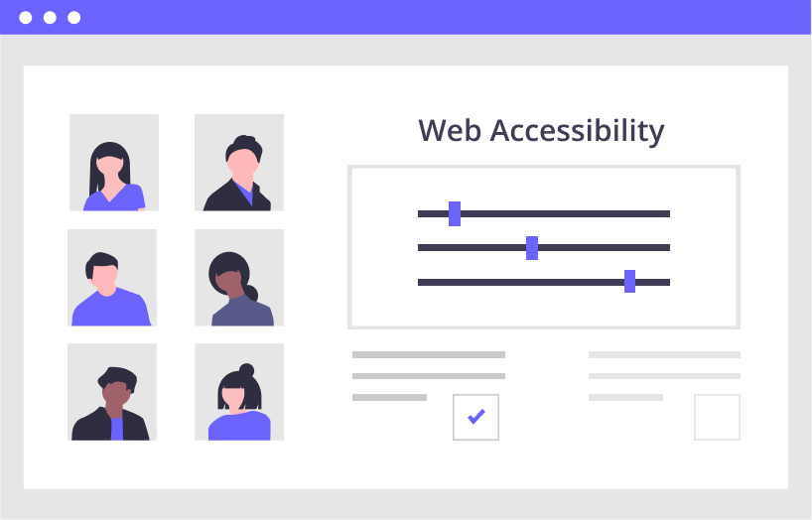Click the light gray text lines beside the empty checkbox
Image resolution: width=812 pixels, height=520 pixels.
(x=664, y=376)
